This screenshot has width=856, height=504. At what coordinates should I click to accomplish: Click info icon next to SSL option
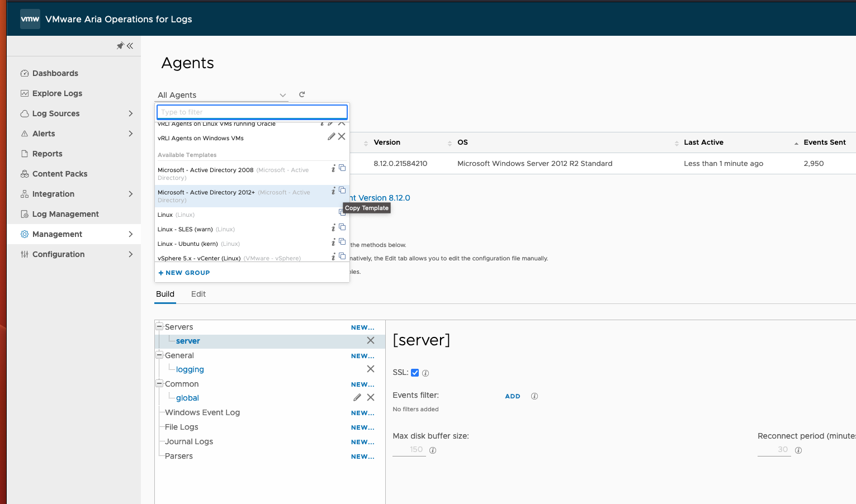(x=425, y=373)
